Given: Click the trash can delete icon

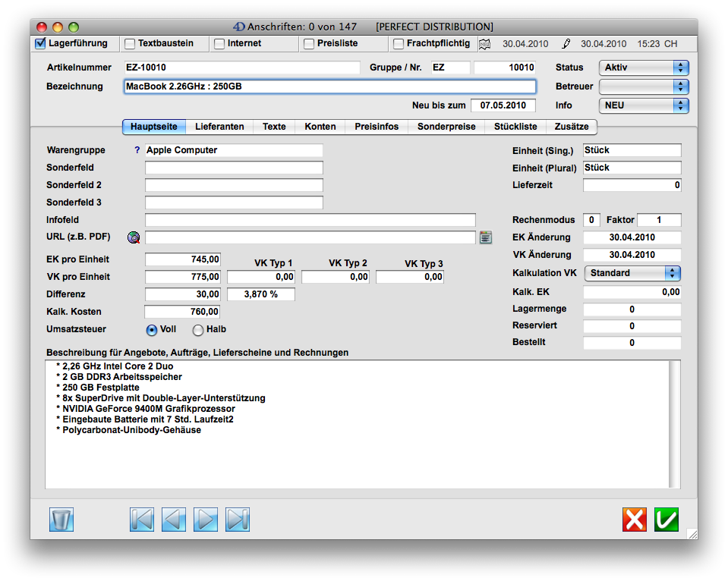Looking at the screenshot, I should tap(61, 520).
